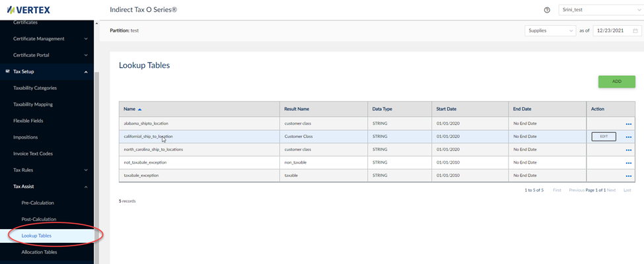Image resolution: width=644 pixels, height=264 pixels.
Task: Click the green ADD button
Action: click(616, 81)
